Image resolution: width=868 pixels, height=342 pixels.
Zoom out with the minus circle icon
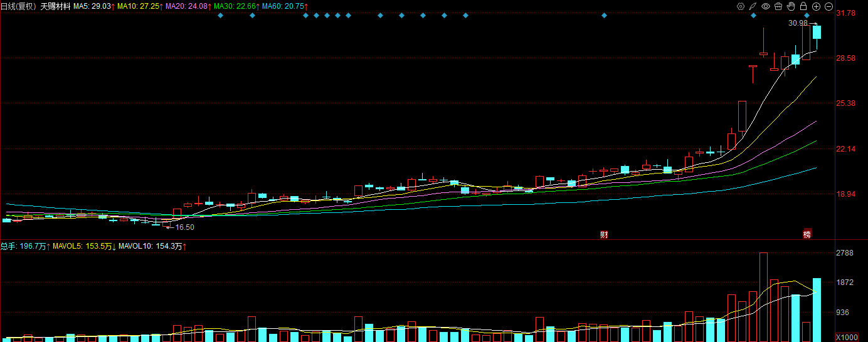pos(828,6)
